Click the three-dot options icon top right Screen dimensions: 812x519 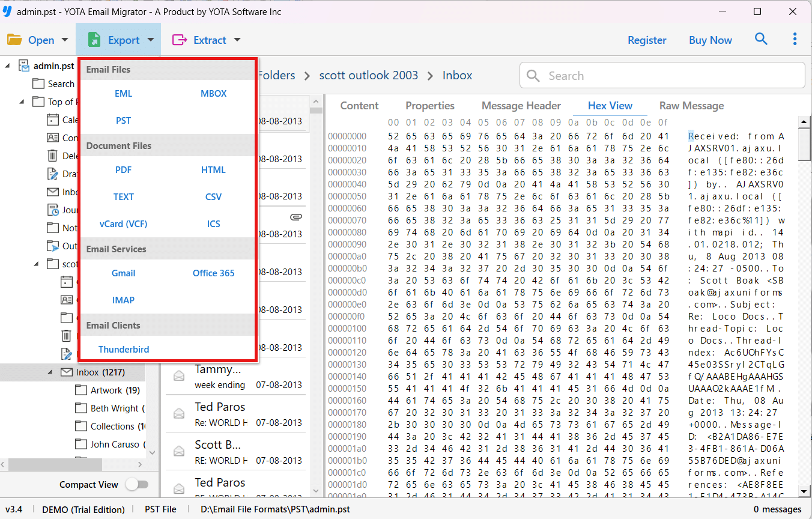(795, 39)
